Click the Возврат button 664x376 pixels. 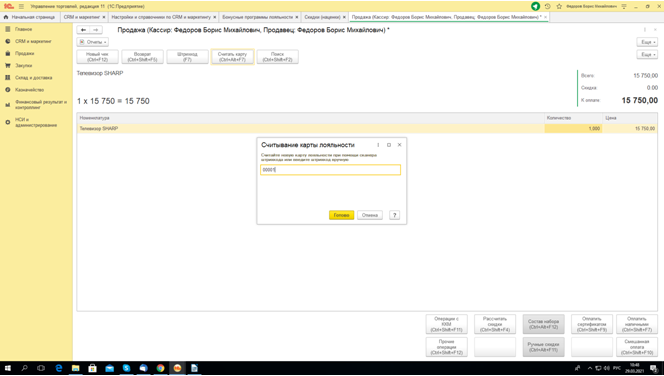point(142,57)
